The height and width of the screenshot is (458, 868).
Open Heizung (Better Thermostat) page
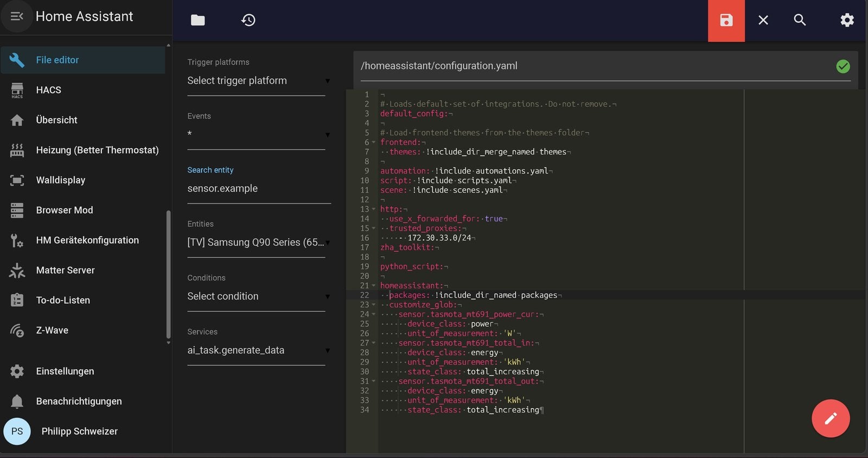click(x=83, y=150)
